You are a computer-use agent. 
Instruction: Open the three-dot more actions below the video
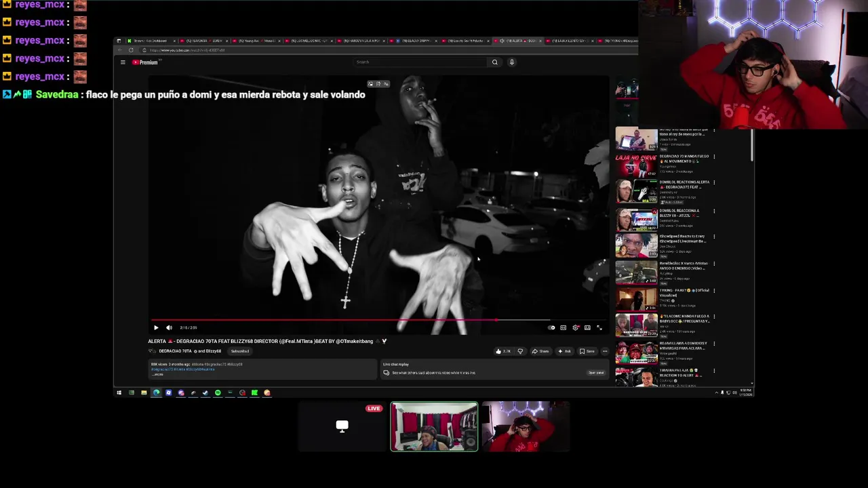pyautogui.click(x=605, y=351)
